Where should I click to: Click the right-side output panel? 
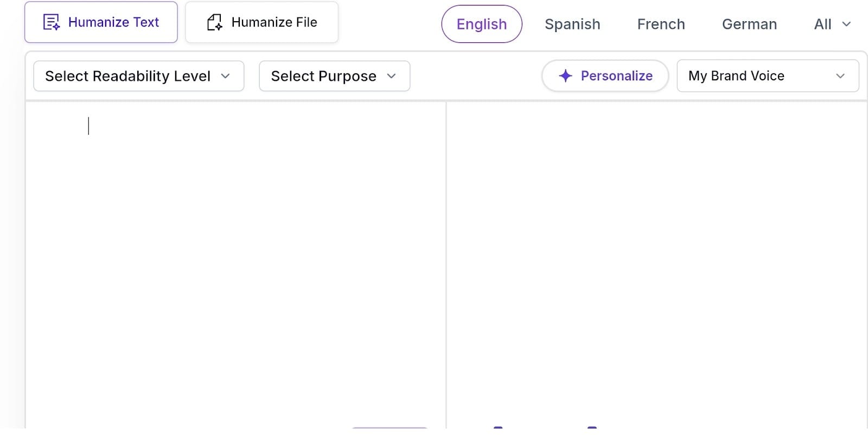(x=656, y=244)
